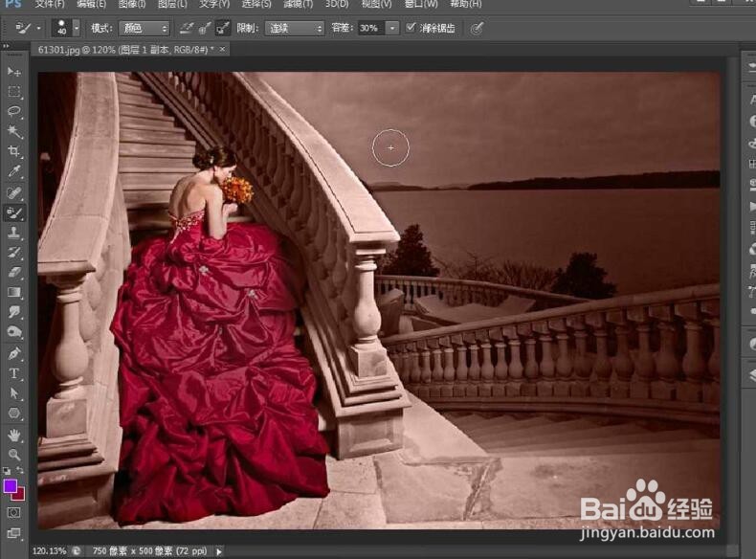Enable Sampling: Continuous option
The width and height of the screenshot is (756, 559).
(186, 28)
